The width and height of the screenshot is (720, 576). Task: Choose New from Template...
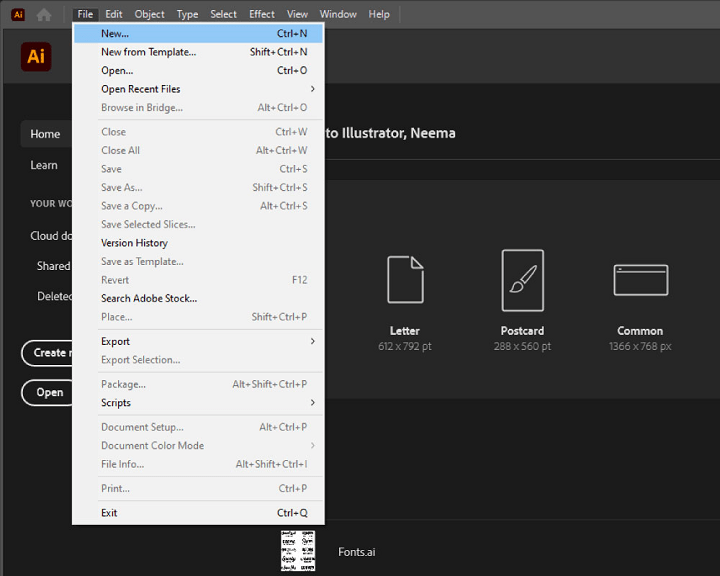pyautogui.click(x=198, y=52)
